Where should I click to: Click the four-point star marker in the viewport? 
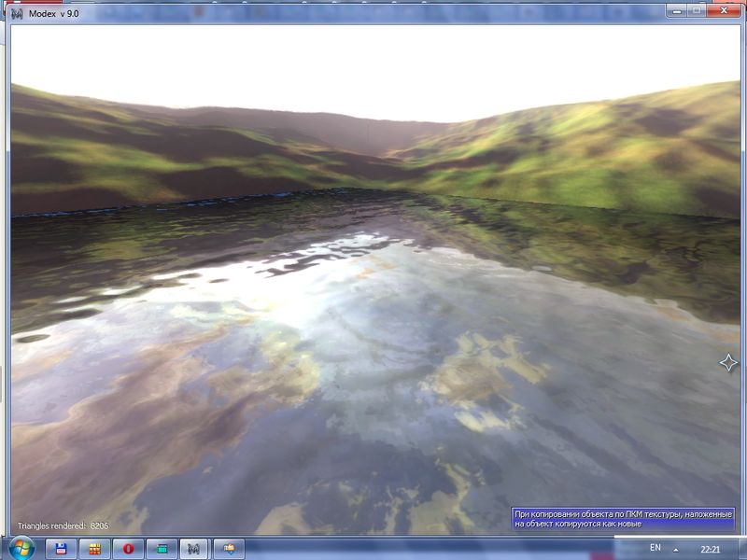click(x=728, y=363)
